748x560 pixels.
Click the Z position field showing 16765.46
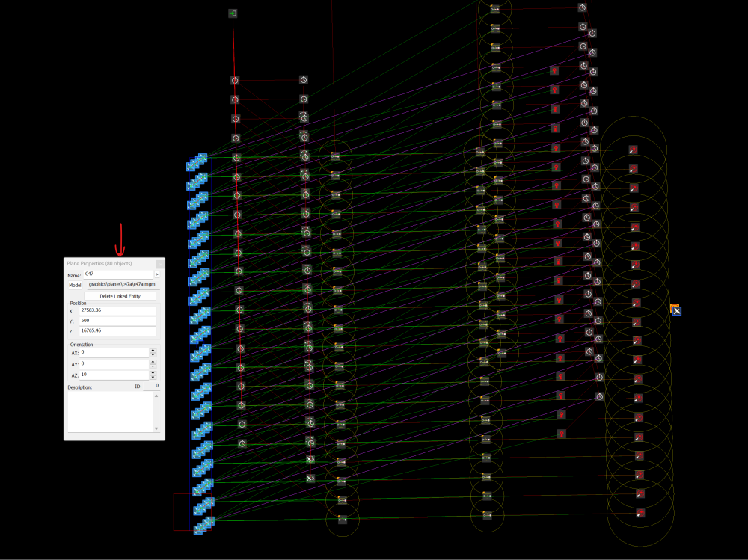pyautogui.click(x=117, y=330)
